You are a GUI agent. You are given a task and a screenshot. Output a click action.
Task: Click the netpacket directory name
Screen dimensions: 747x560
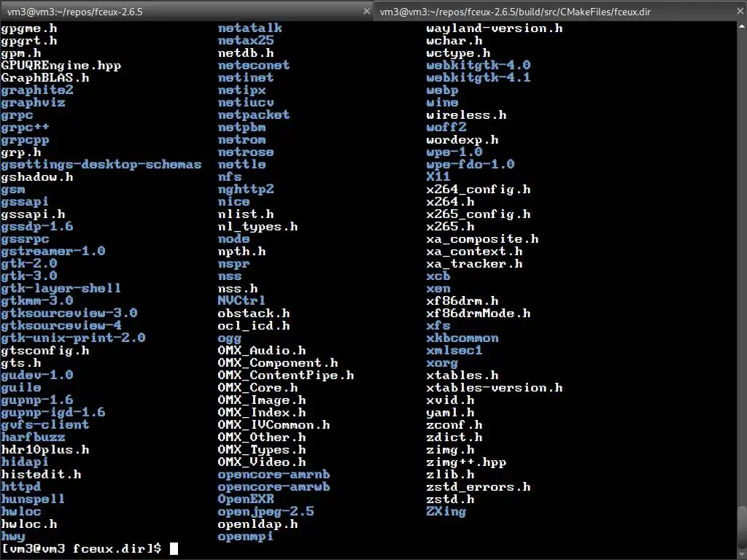(x=254, y=114)
